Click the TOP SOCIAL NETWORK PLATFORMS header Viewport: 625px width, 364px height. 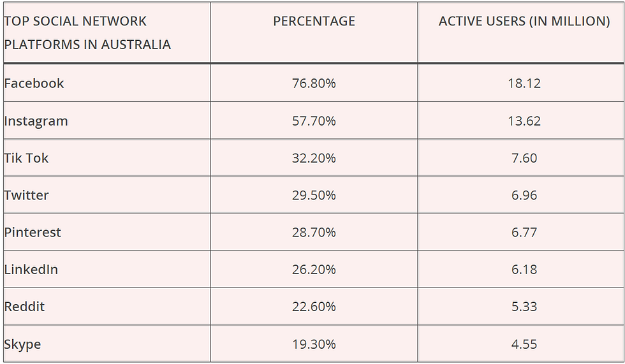[x=87, y=33]
